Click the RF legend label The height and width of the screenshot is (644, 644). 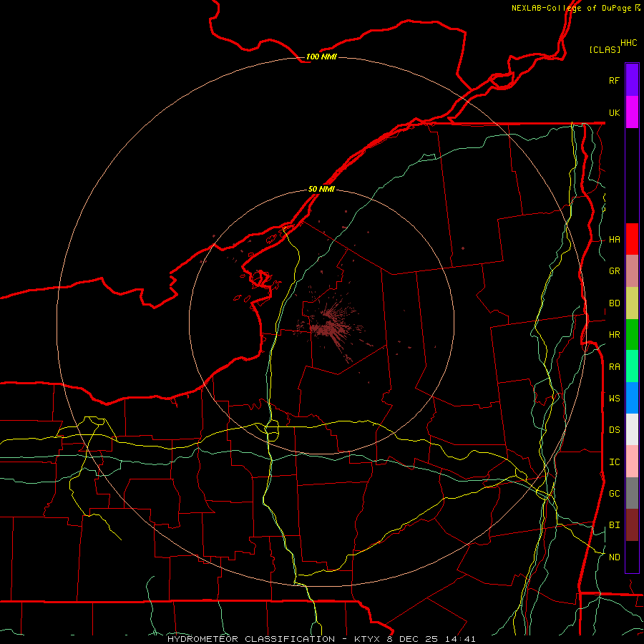point(614,80)
